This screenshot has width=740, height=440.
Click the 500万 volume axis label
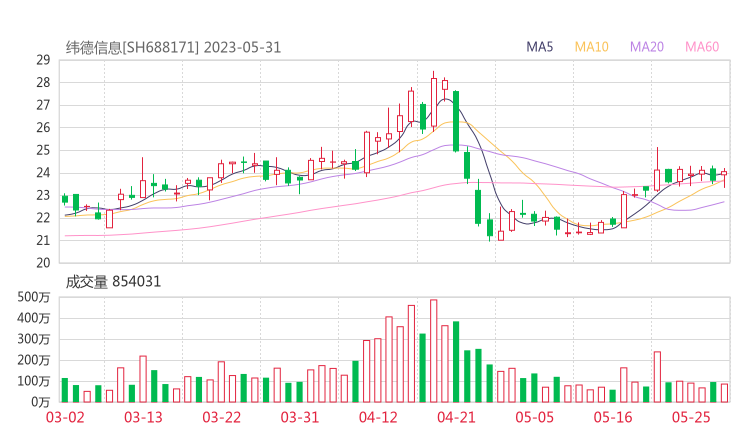(x=34, y=297)
